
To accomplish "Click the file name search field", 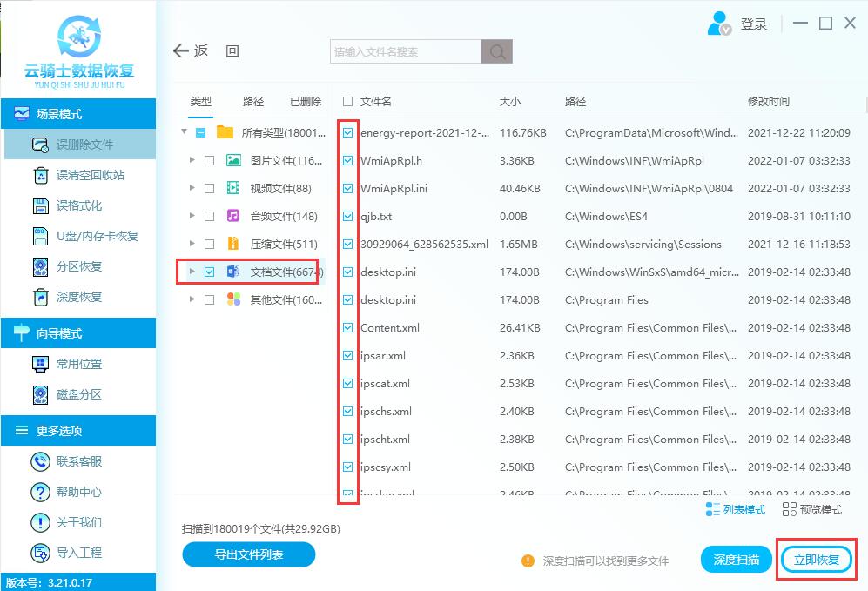I will [405, 51].
